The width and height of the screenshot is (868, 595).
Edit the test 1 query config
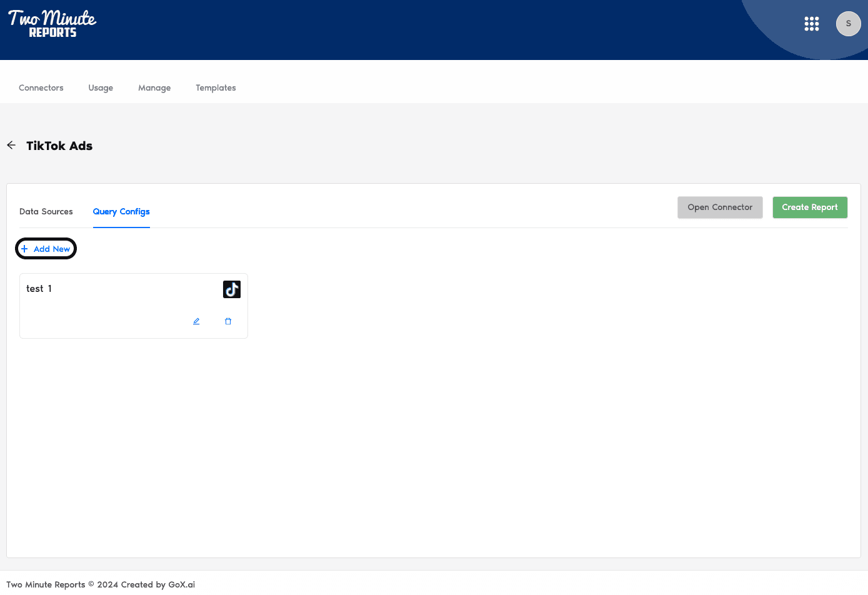click(196, 321)
